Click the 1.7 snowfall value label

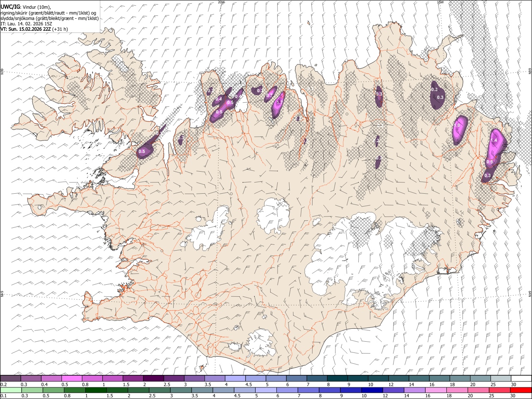tap(280, 102)
